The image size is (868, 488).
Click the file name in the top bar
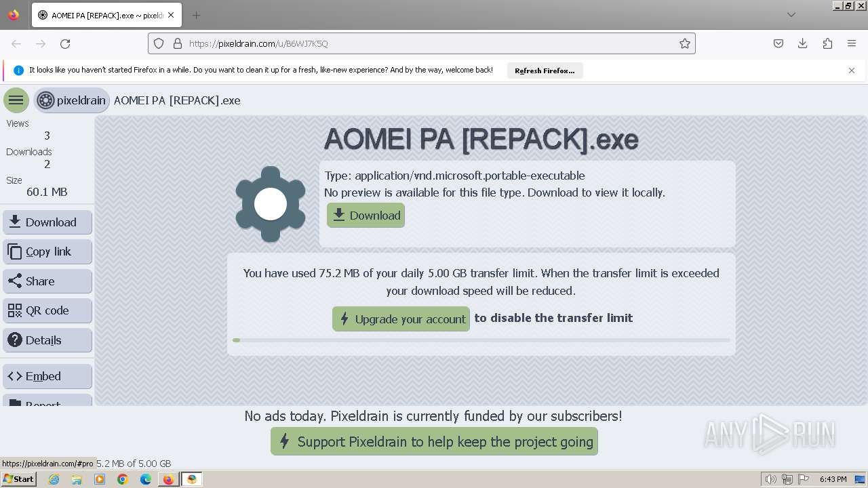[177, 100]
